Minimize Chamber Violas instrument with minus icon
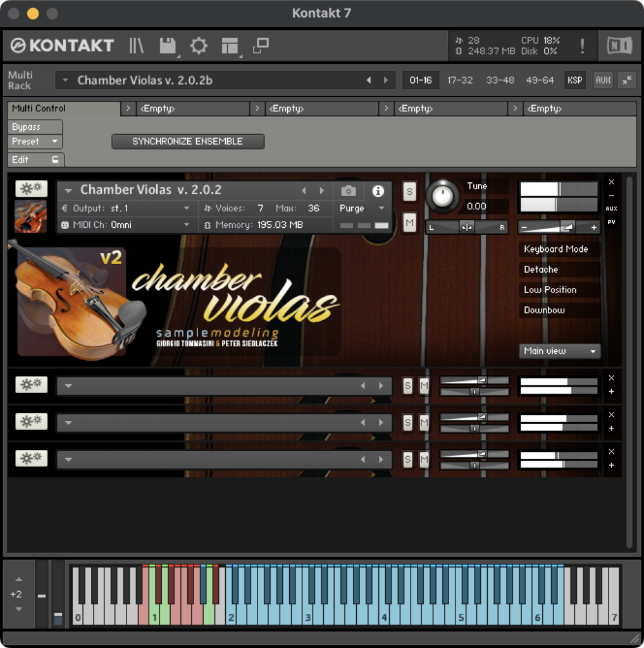The image size is (644, 648). click(611, 195)
